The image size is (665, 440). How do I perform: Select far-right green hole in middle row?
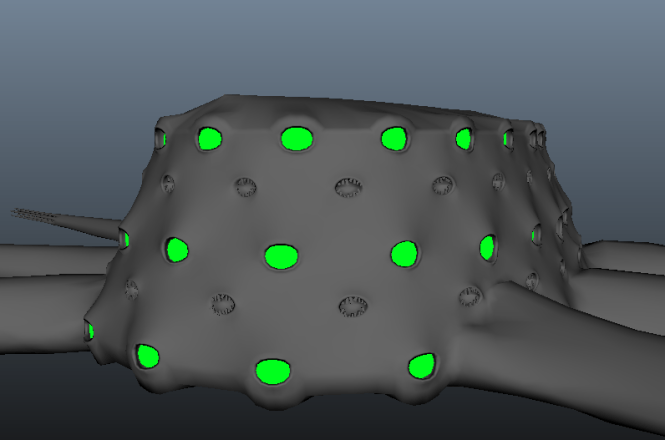point(488,247)
